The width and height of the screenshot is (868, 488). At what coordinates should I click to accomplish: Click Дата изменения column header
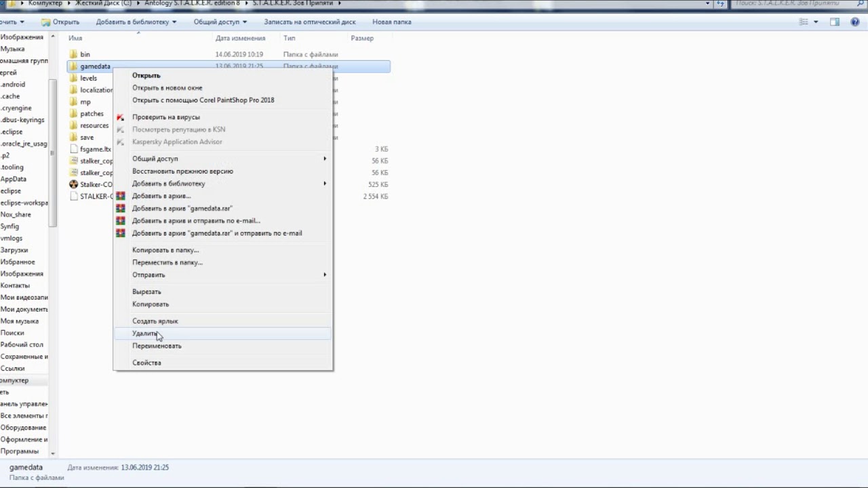(x=240, y=38)
